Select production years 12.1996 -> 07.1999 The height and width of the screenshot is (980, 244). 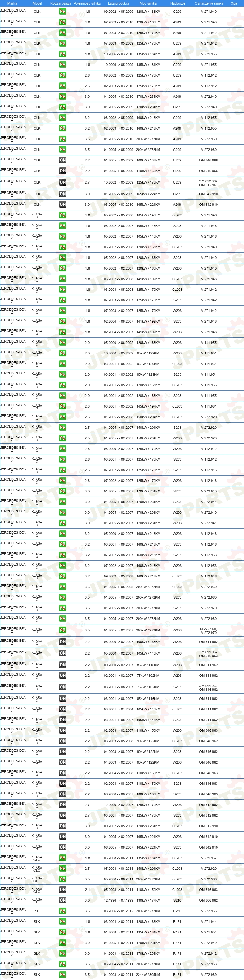(119, 900)
